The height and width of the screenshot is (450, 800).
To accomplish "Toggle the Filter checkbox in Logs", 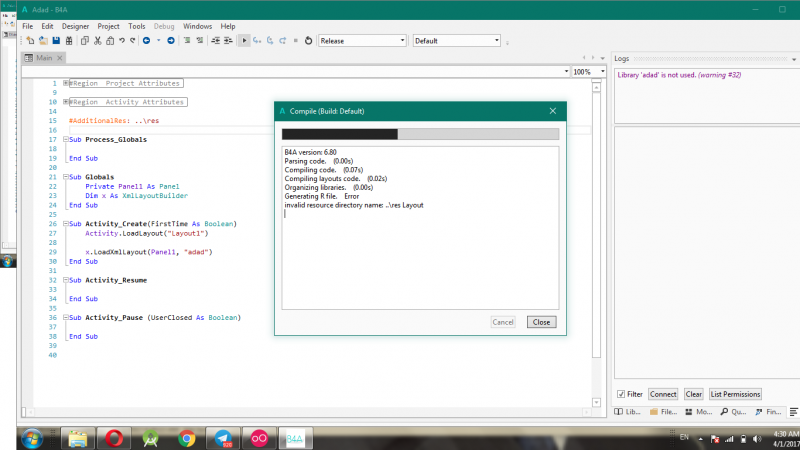I will coord(621,394).
